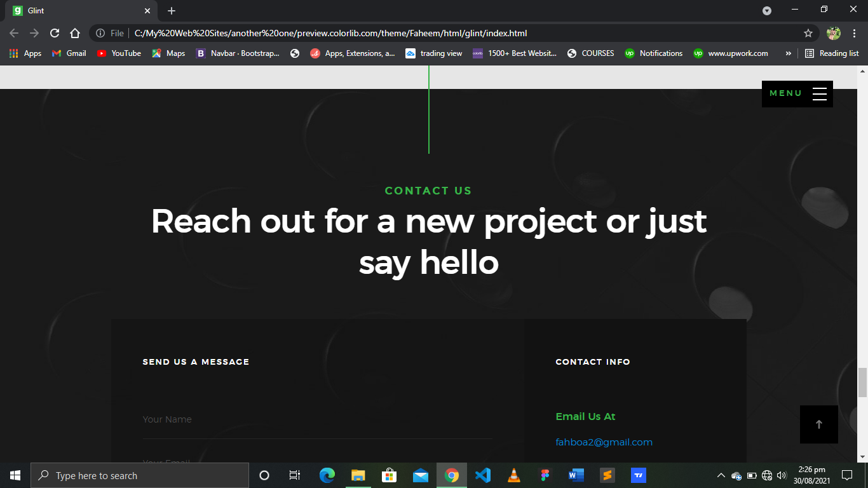
Task: Expand hidden bookmarks overflow chevron
Action: coord(789,53)
